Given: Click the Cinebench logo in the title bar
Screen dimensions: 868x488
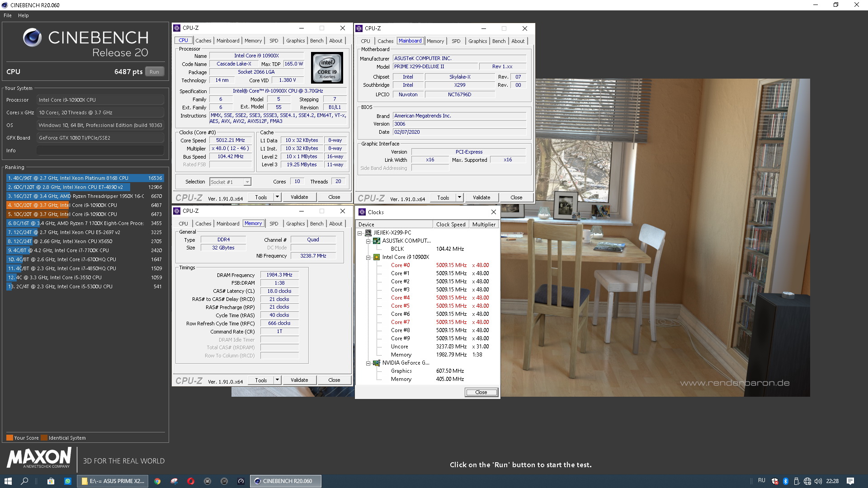Looking at the screenshot, I should click(x=5, y=5).
